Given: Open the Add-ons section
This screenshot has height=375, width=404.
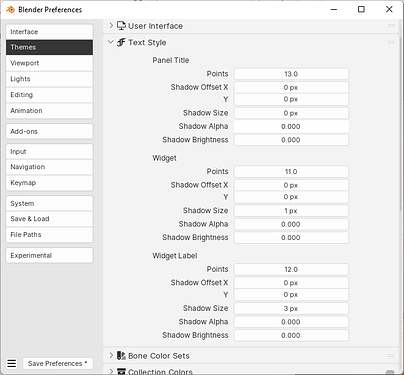Looking at the screenshot, I should (49, 131).
